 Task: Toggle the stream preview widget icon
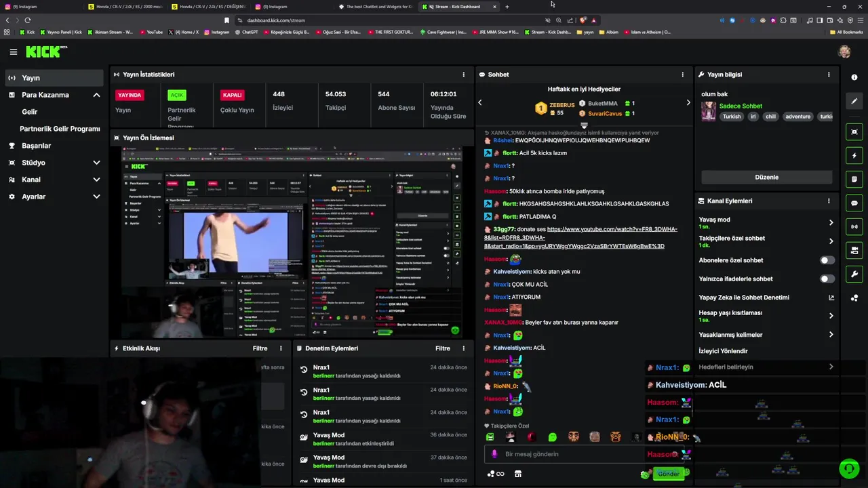pos(854,131)
